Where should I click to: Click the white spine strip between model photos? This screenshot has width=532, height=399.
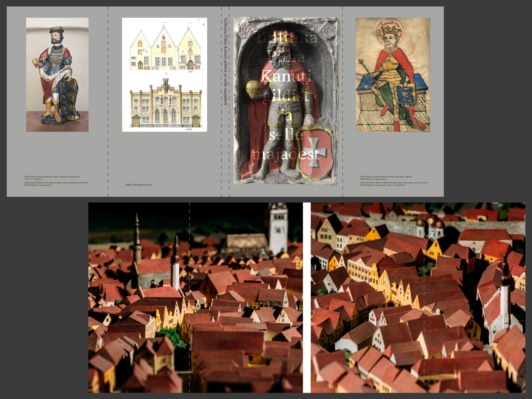pos(307,298)
